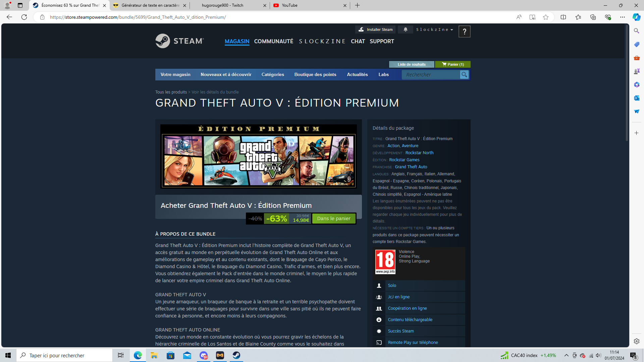644x362 pixels.
Task: Close the Générateur de texte tab
Action: [x=184, y=5]
